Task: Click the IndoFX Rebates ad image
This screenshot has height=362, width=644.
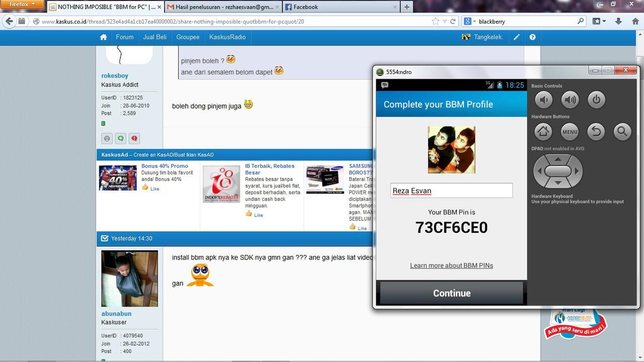Action: [x=221, y=184]
